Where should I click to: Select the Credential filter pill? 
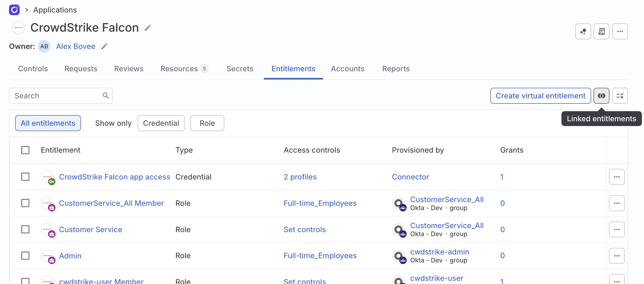tap(161, 123)
